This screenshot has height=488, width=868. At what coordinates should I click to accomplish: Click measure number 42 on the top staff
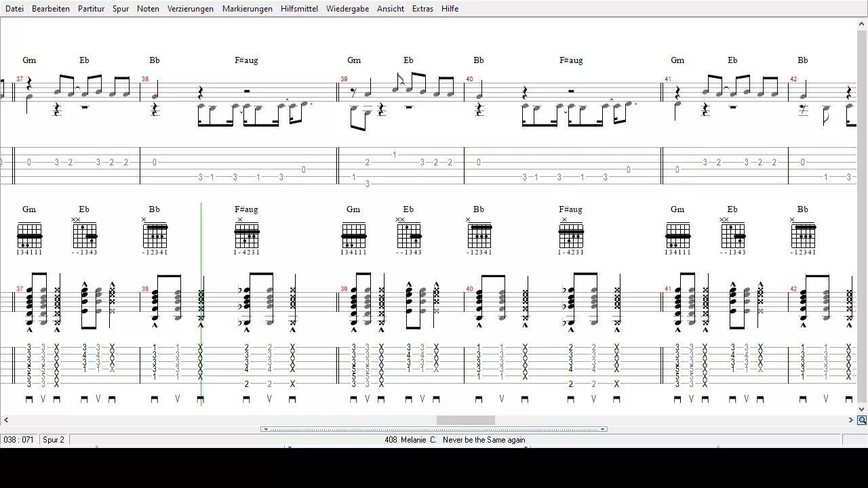[793, 79]
